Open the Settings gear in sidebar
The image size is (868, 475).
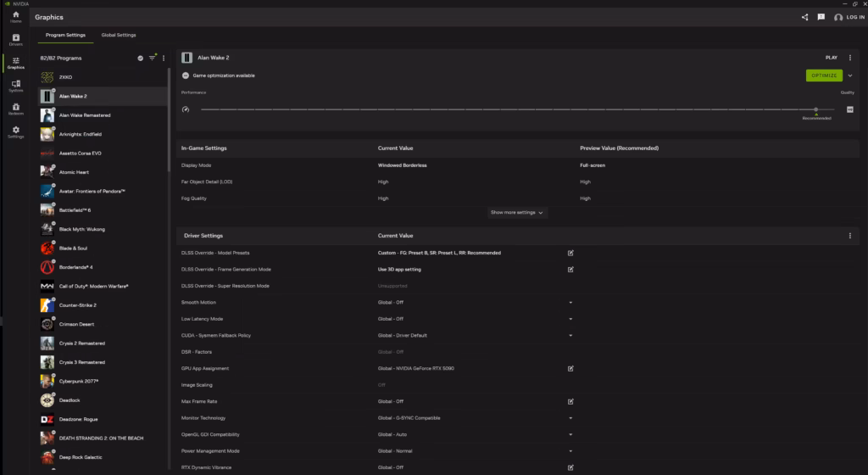[x=15, y=132]
